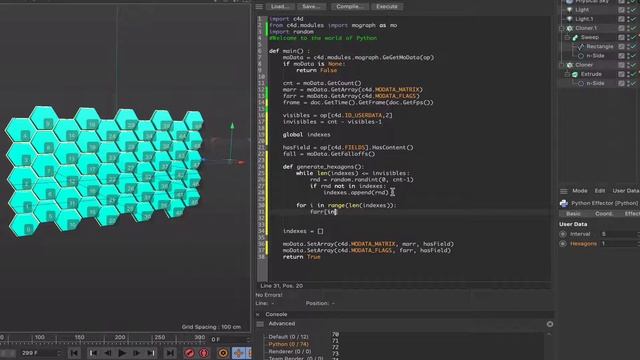Select the Rectangle spline icon
This screenshot has height=360, width=640.
(x=581, y=47)
